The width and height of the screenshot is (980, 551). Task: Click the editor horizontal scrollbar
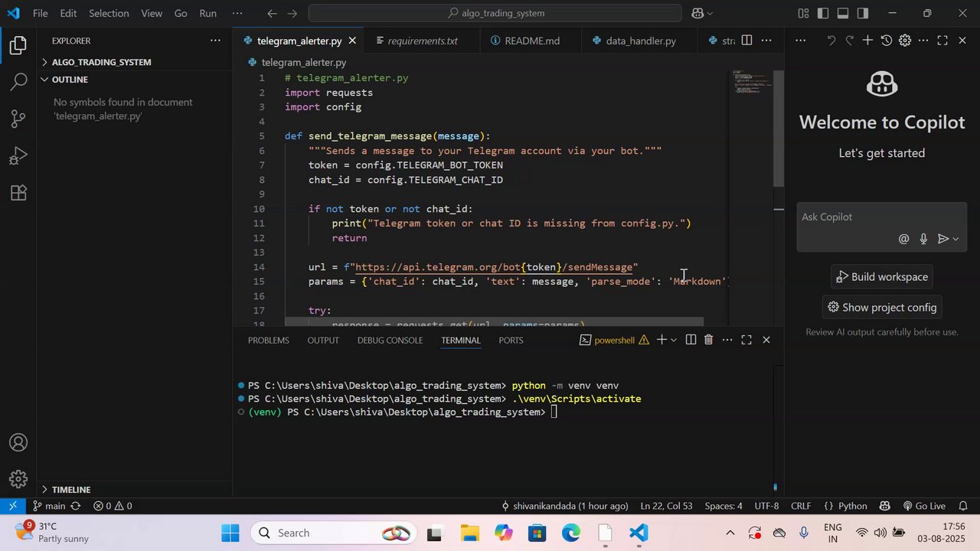click(494, 322)
